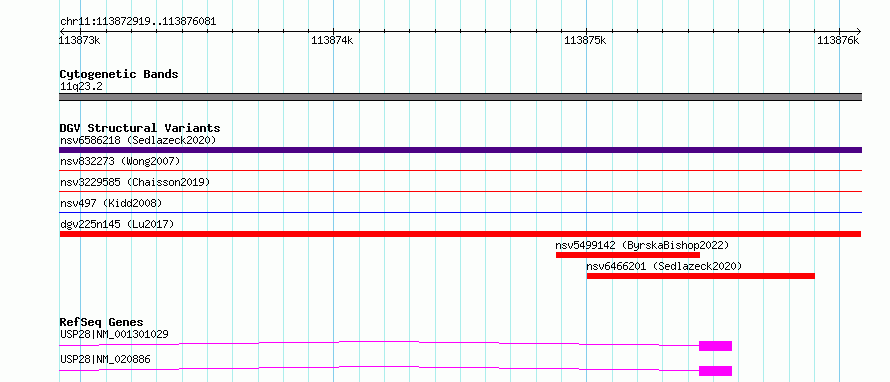Click the dgv225n145 (Lu2017) thick red bar
Image resolution: width=890 pixels, height=382 pixels.
(460, 234)
